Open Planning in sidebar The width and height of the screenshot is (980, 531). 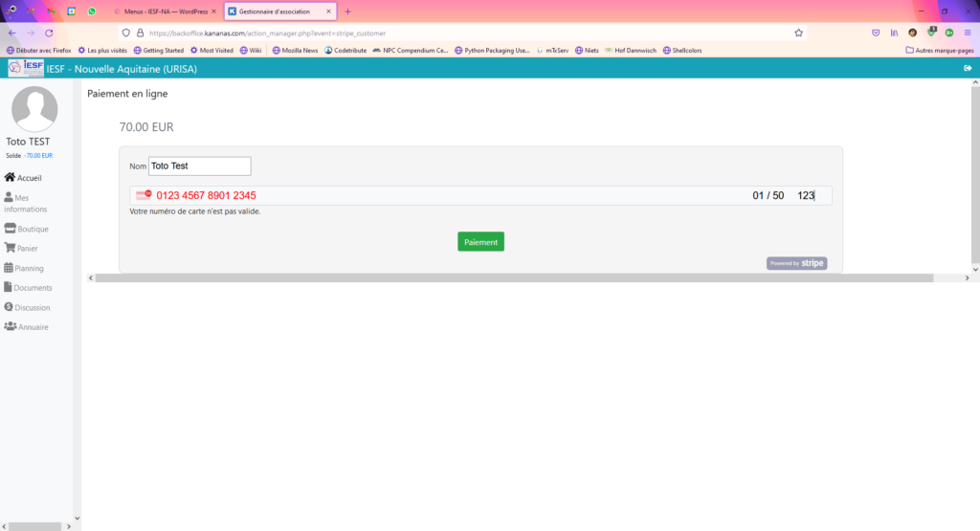[x=24, y=268]
